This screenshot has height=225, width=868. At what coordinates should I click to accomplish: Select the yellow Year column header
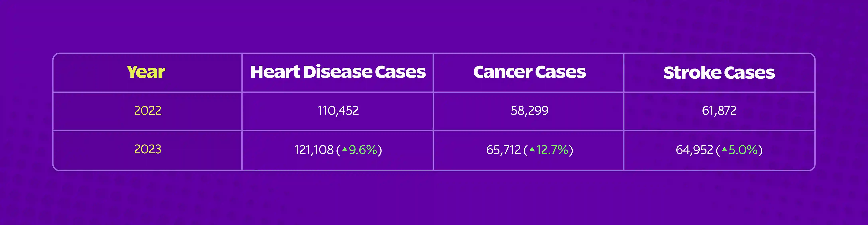[x=146, y=72]
